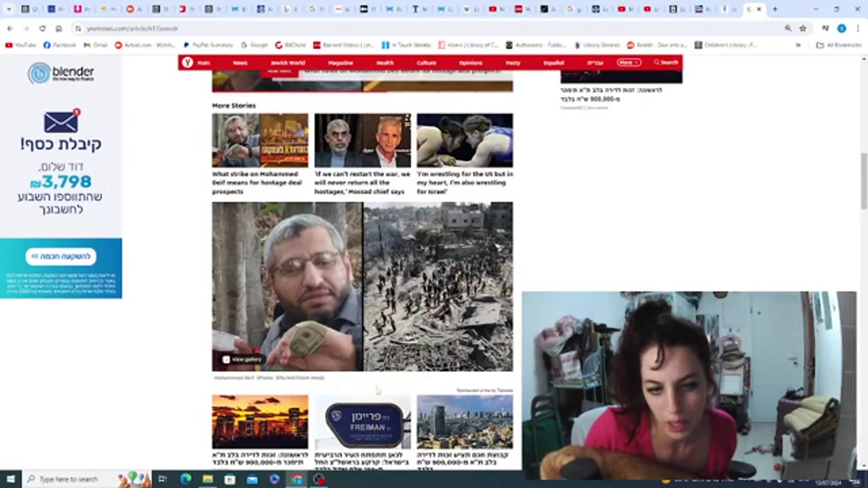Select News in the ynet navigation

(240, 62)
